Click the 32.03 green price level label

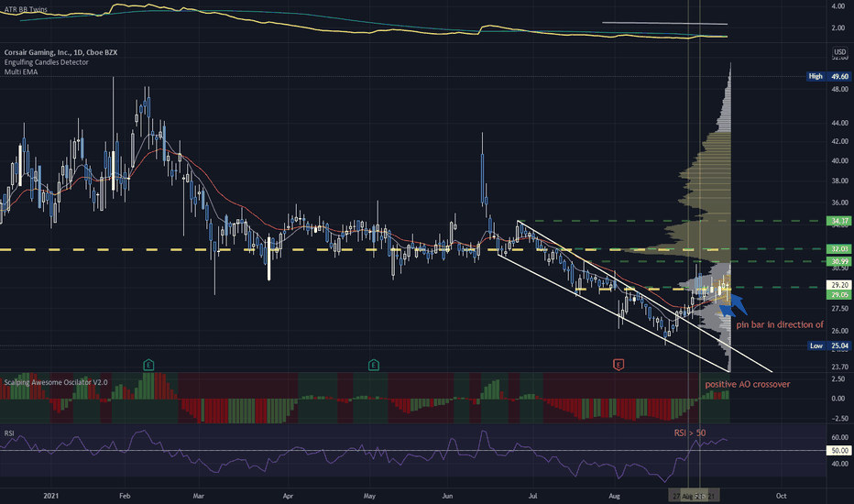point(838,248)
